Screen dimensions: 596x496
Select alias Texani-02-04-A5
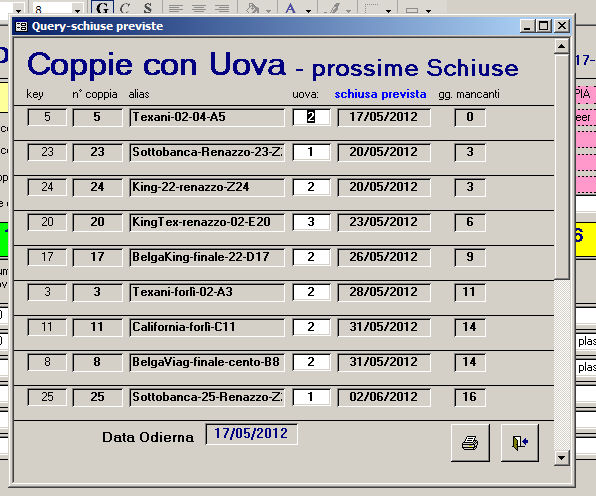coord(207,117)
